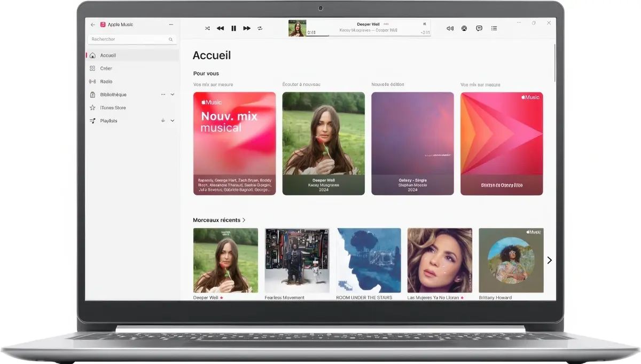This screenshot has height=364, width=641.
Task: Close the Apple Music window
Action: click(549, 23)
